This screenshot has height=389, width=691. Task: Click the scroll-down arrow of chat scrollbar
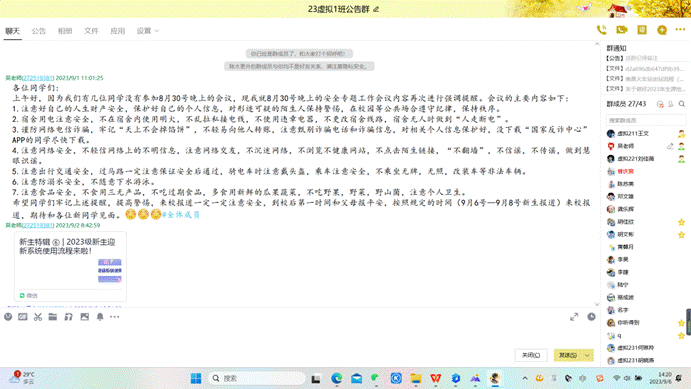(597, 304)
